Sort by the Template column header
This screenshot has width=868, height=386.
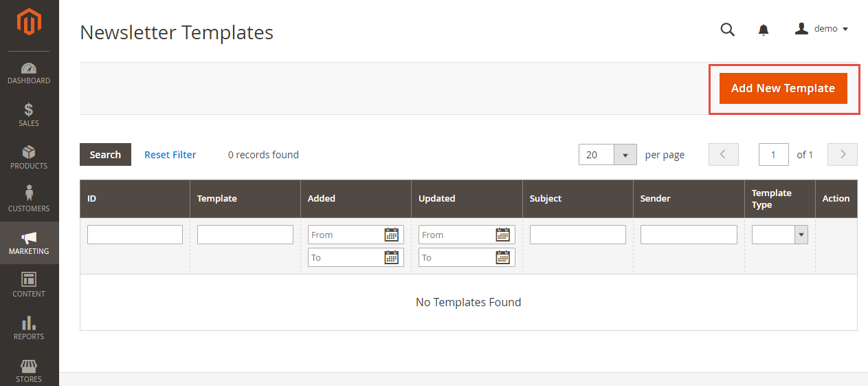tap(217, 198)
